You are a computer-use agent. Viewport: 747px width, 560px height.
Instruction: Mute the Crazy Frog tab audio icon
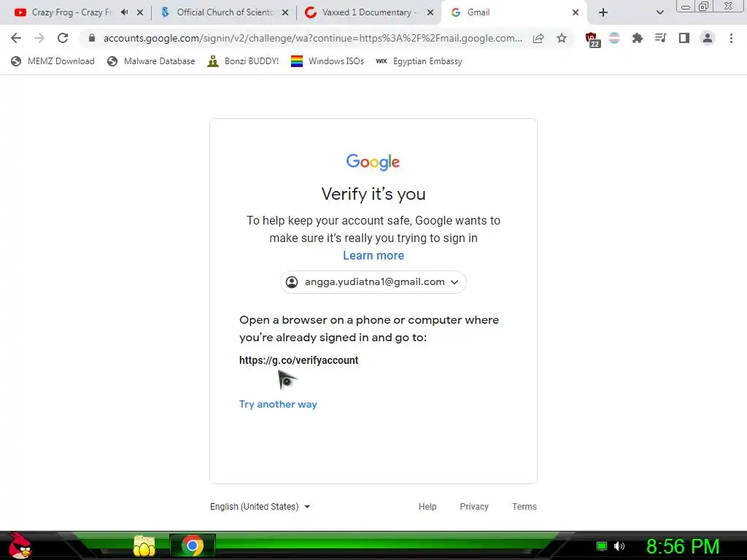[124, 12]
